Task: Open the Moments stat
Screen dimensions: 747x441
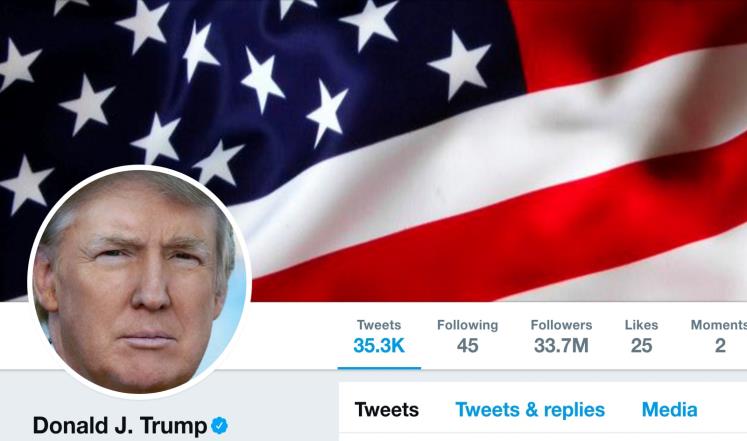Action: pos(719,337)
